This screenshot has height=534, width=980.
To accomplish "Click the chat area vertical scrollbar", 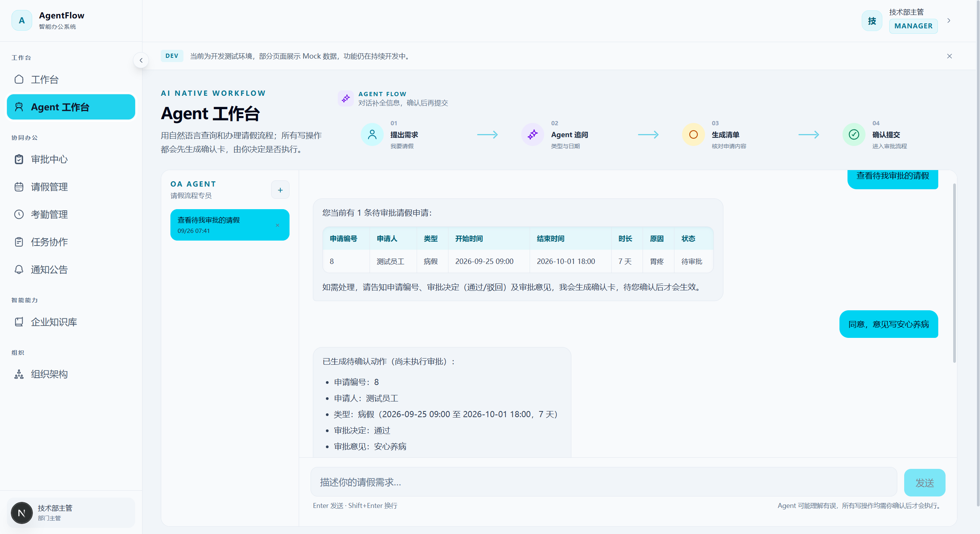I will point(954,273).
